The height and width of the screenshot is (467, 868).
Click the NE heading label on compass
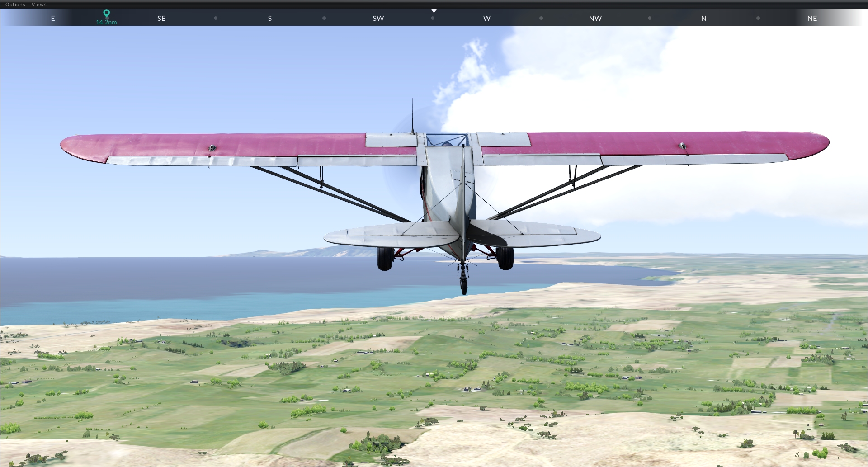[812, 19]
